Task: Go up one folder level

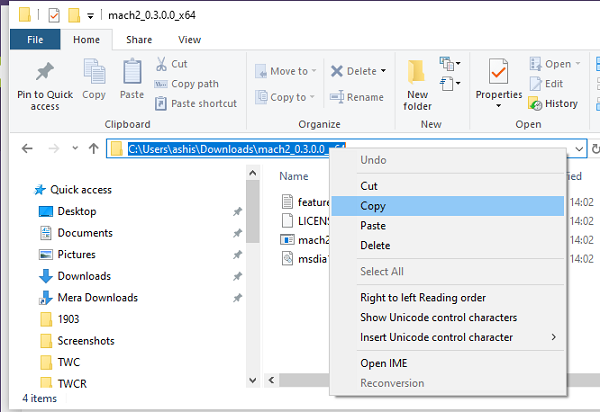Action: tap(94, 148)
